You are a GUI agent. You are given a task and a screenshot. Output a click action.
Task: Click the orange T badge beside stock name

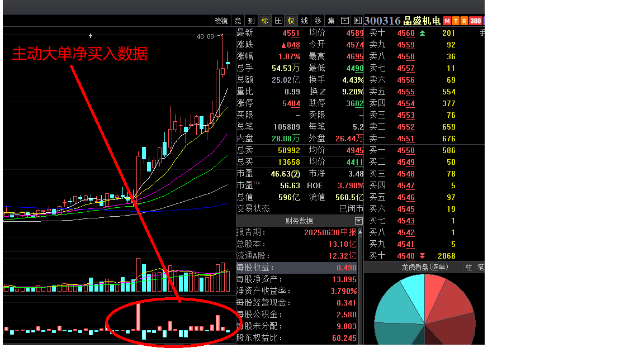(456, 21)
